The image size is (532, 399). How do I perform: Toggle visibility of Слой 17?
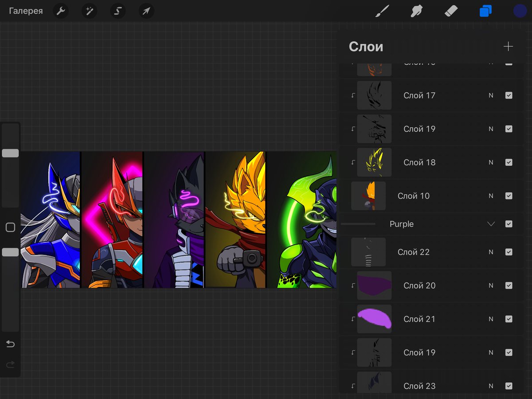pyautogui.click(x=509, y=95)
